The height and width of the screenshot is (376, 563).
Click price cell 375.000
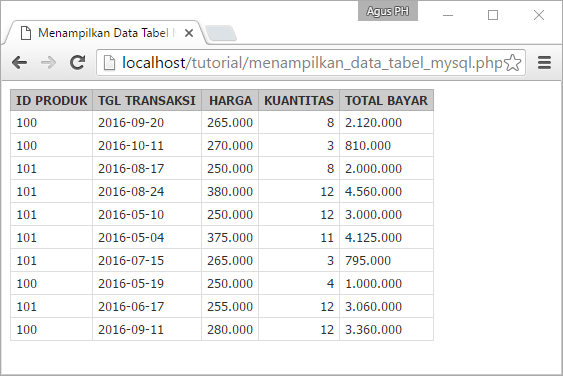[x=230, y=237]
